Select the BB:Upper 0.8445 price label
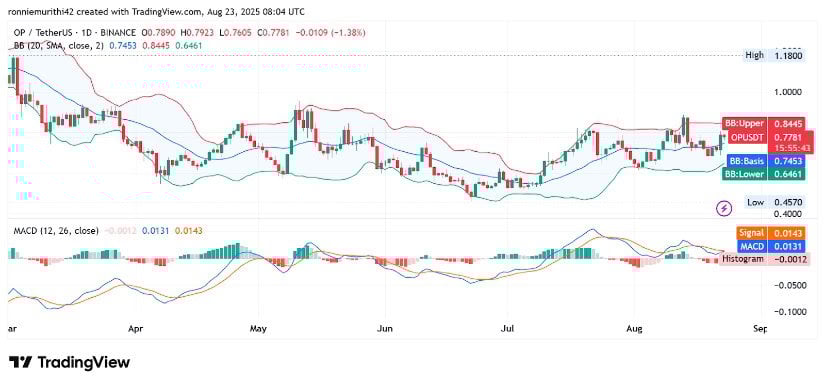The height and width of the screenshot is (385, 825). [763, 124]
